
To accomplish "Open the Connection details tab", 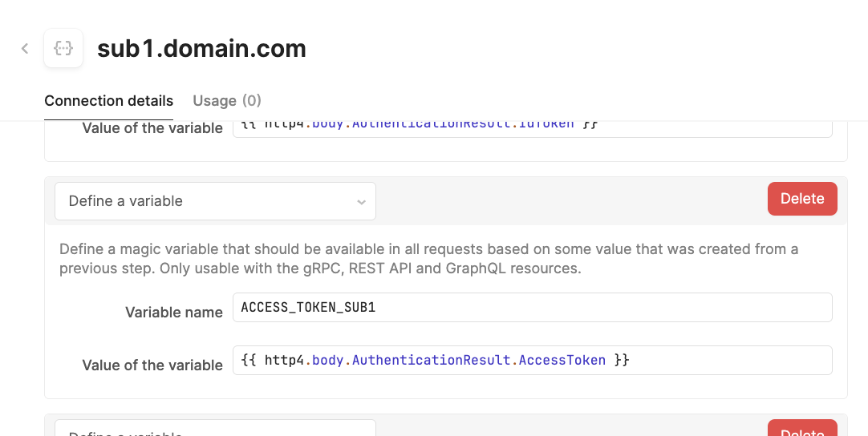I will click(108, 101).
